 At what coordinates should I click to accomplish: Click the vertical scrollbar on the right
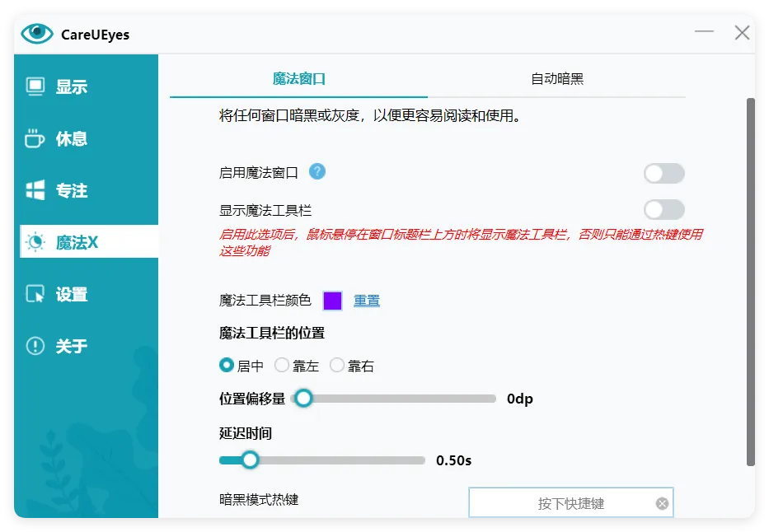click(750, 282)
